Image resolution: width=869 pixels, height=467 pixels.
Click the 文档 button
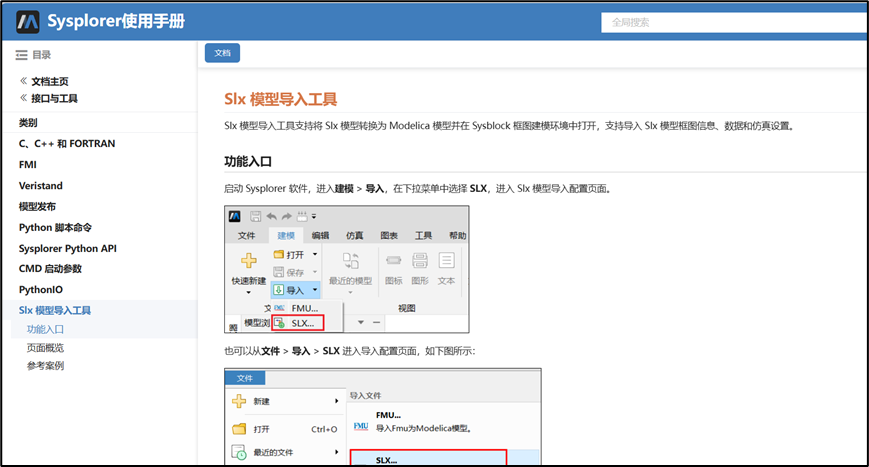click(x=222, y=53)
